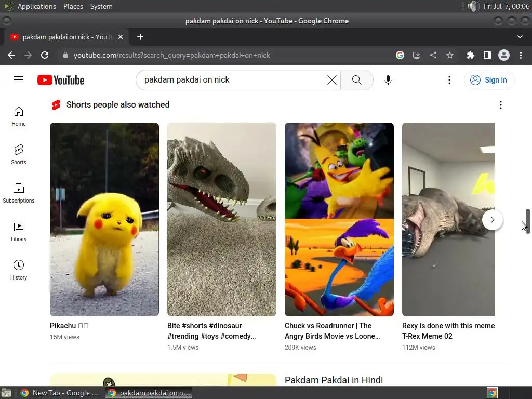532x399 pixels.
Task: Click the T-Rex meme short thumbnail
Action: click(x=448, y=220)
